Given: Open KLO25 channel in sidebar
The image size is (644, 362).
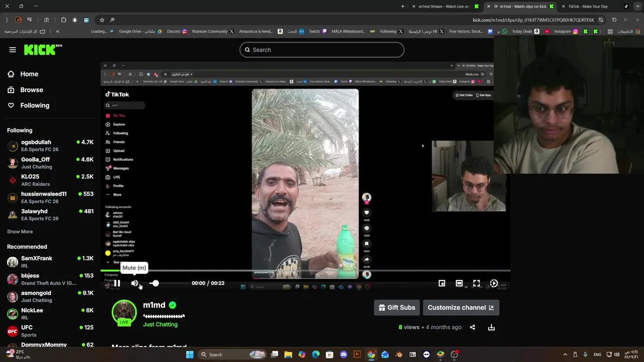Looking at the screenshot, I should (x=50, y=180).
